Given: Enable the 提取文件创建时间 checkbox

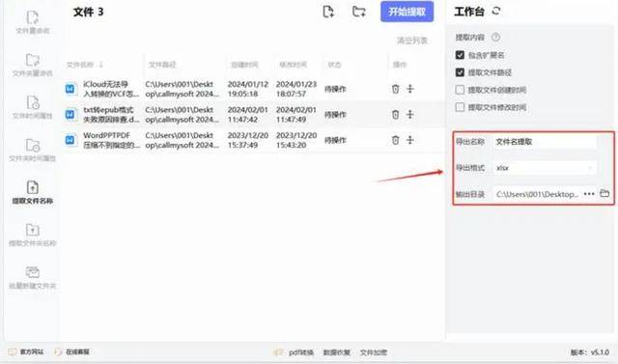Looking at the screenshot, I should coord(460,90).
